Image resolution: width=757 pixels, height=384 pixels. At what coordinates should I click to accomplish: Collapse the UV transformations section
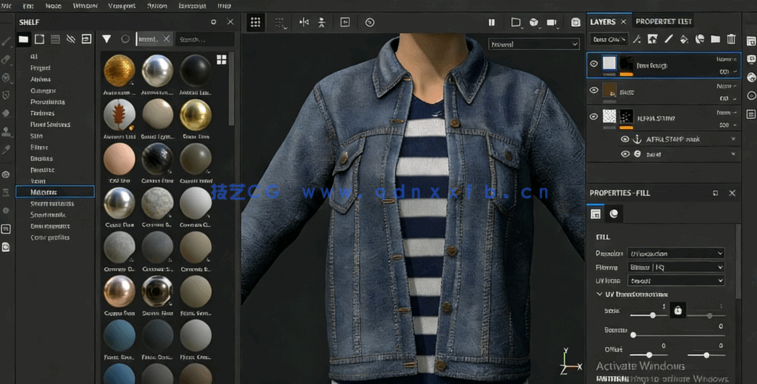(x=599, y=294)
